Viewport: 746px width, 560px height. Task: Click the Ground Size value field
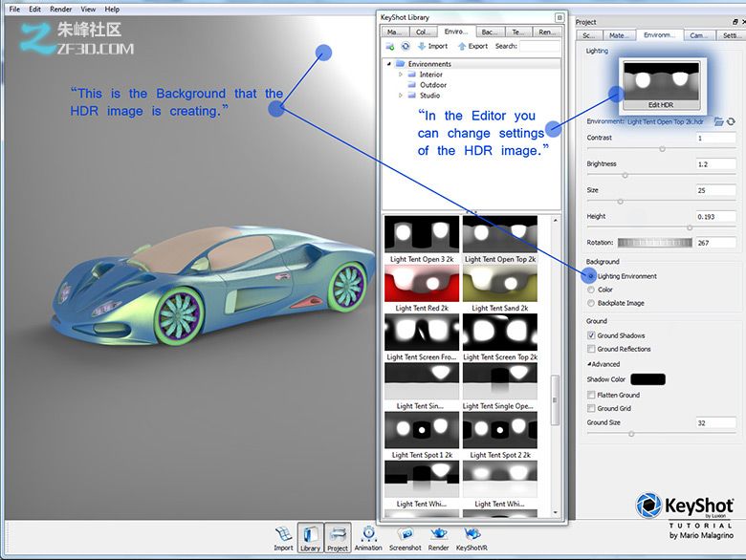(x=715, y=423)
